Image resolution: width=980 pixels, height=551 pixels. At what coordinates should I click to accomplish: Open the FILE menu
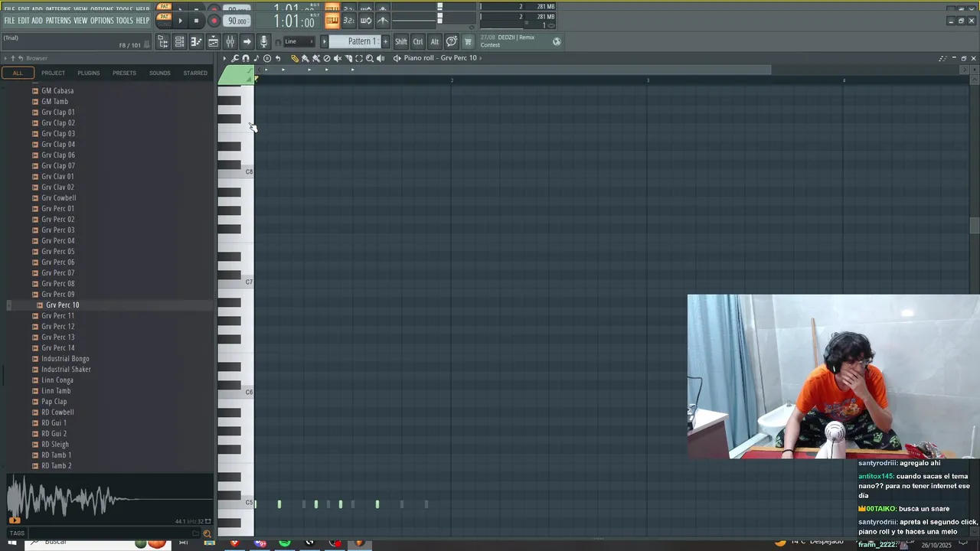(10, 21)
